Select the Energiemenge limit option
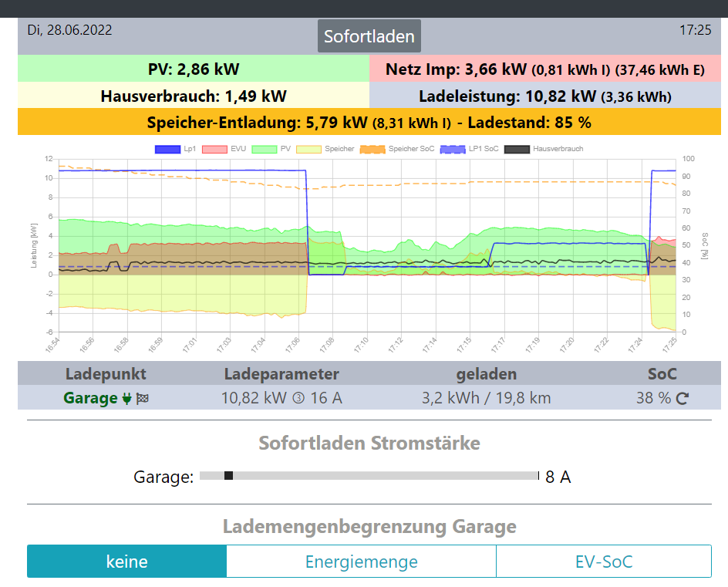Screen dimensions: 728x587 click(361, 562)
